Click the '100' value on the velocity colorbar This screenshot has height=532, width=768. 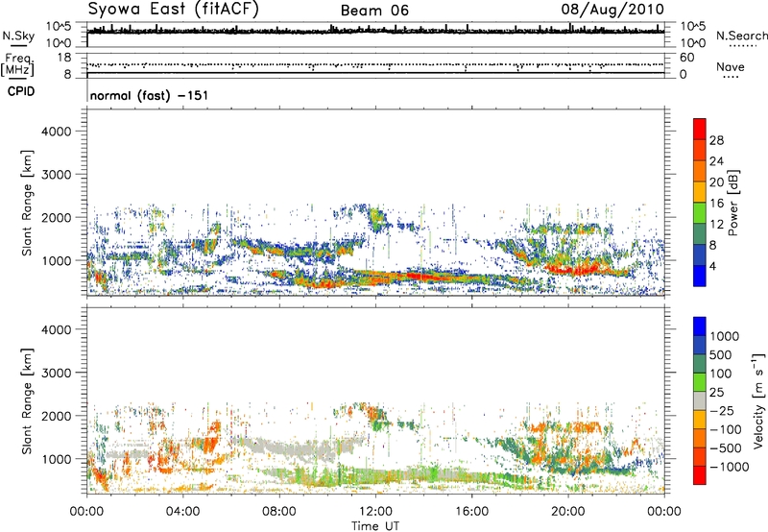[720, 374]
